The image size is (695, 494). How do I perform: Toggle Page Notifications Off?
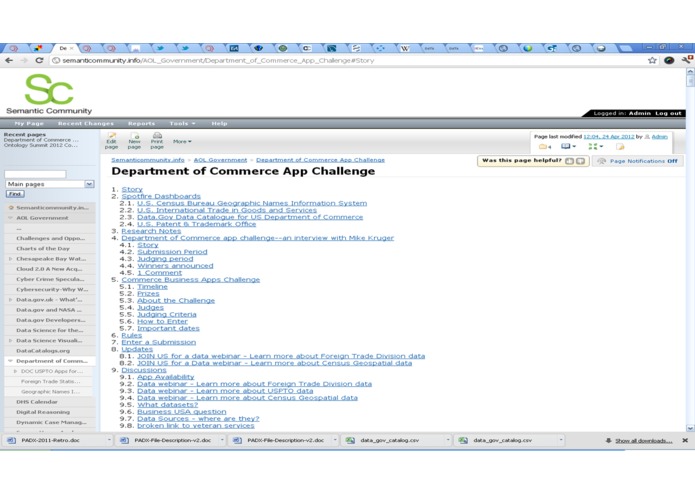pyautogui.click(x=638, y=161)
